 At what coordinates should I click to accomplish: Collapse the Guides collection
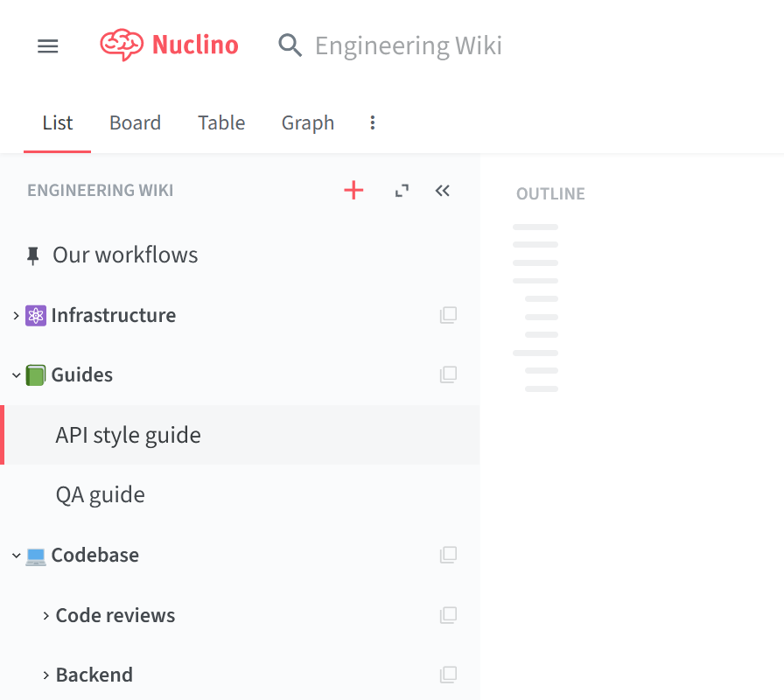pos(16,375)
